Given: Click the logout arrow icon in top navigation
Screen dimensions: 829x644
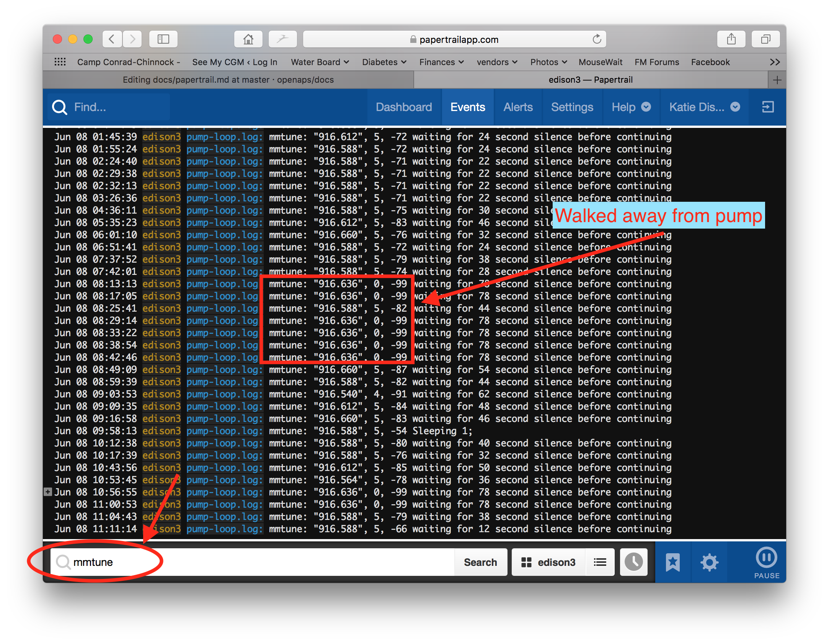Looking at the screenshot, I should (x=768, y=107).
